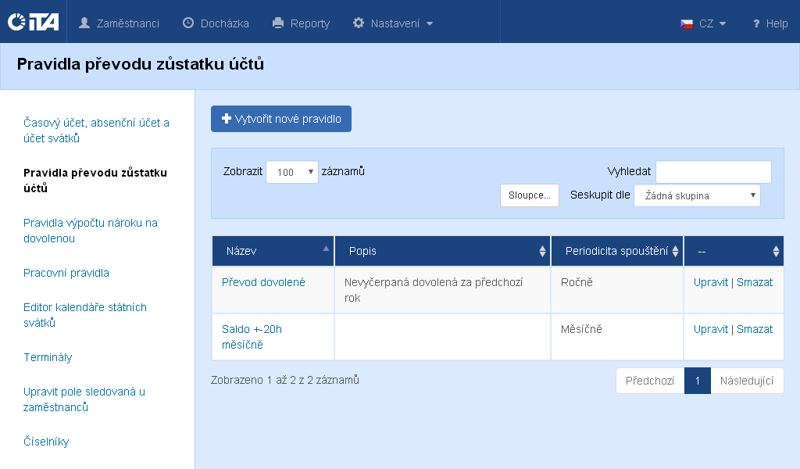The image size is (800, 469).
Task: Open Zaměstnanci from the top navigation
Action: pos(118,22)
